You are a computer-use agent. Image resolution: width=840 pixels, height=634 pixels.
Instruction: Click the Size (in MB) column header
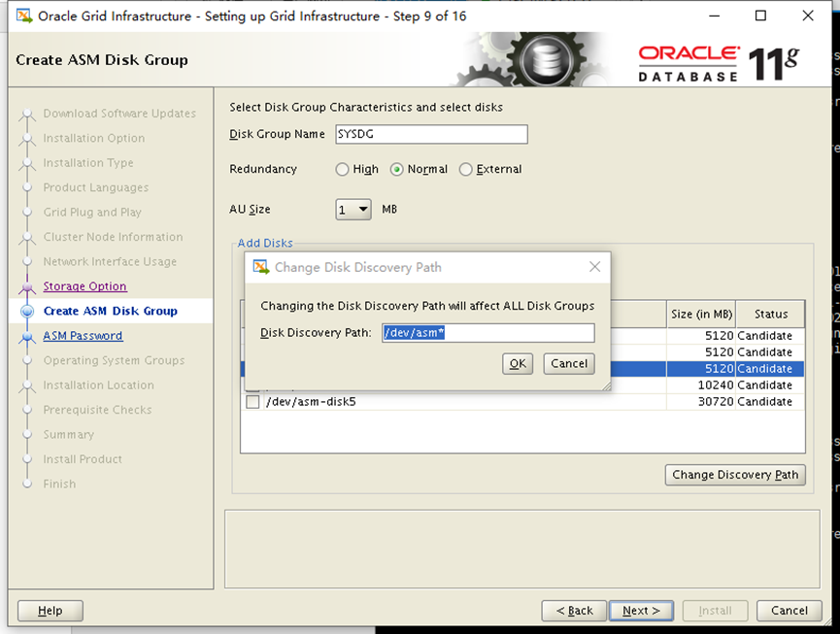point(701,315)
